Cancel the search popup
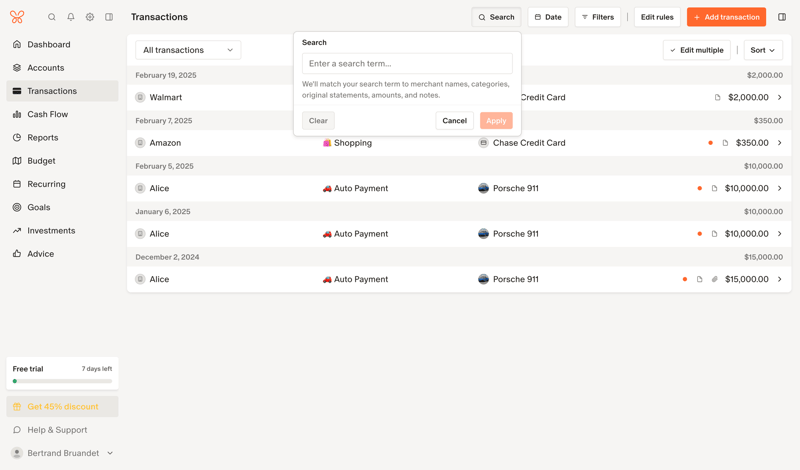800x470 pixels. (454, 120)
